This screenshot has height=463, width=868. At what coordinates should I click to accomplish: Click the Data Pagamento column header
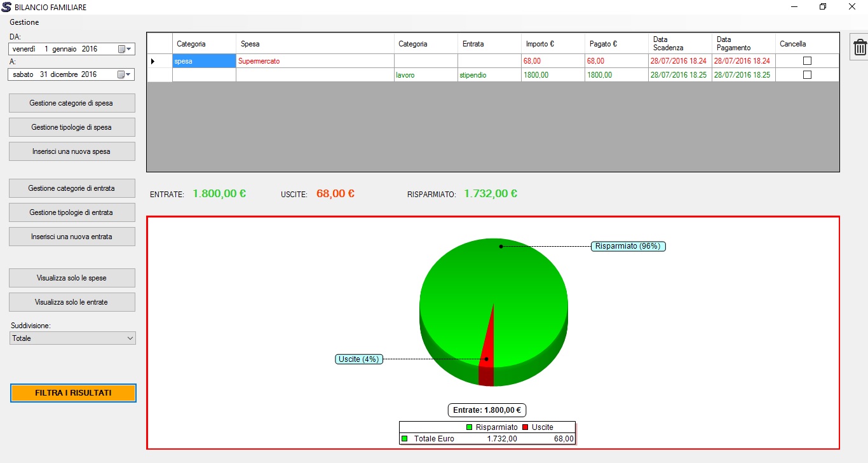[x=743, y=44]
